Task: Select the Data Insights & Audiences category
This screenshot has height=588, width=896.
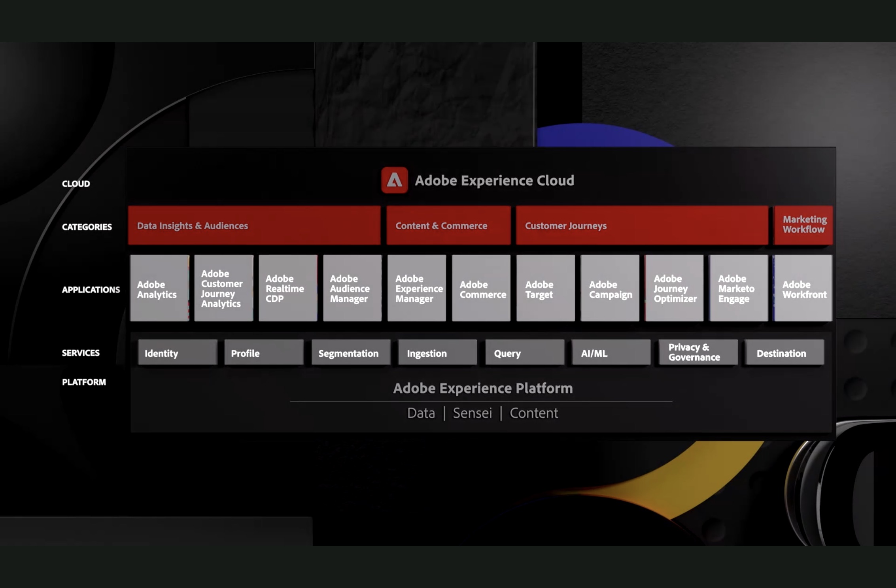Action: [x=254, y=225]
